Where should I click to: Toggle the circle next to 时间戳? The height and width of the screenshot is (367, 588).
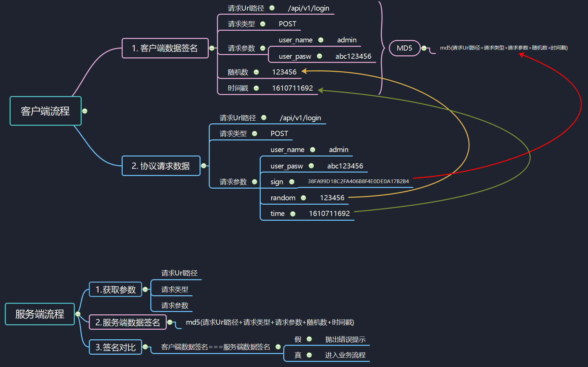256,88
